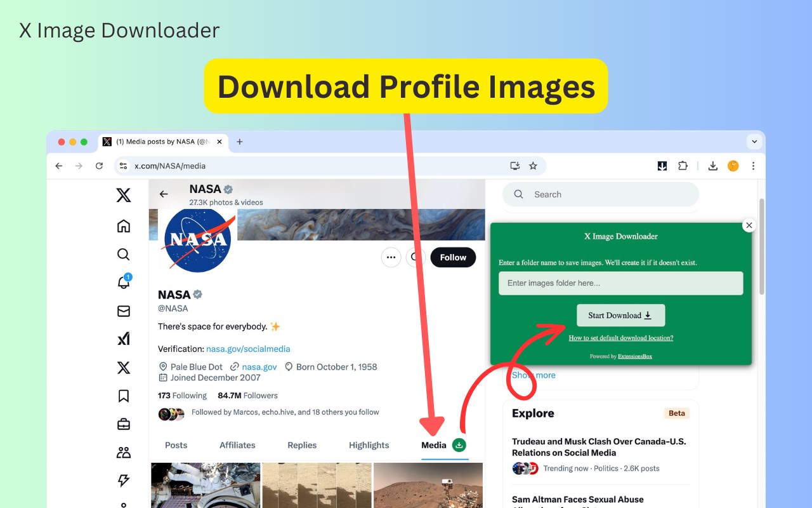
Task: Expand tab search dropdown arrow
Action: coord(754,142)
